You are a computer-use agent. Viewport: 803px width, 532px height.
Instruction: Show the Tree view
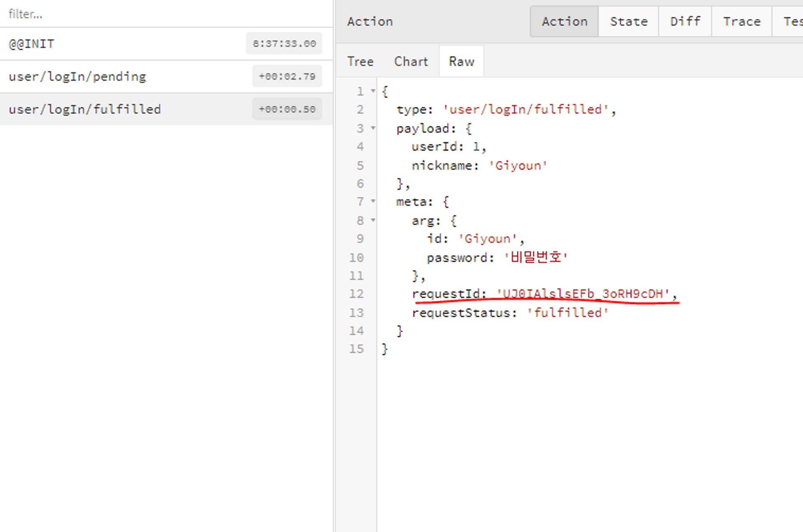pos(360,61)
